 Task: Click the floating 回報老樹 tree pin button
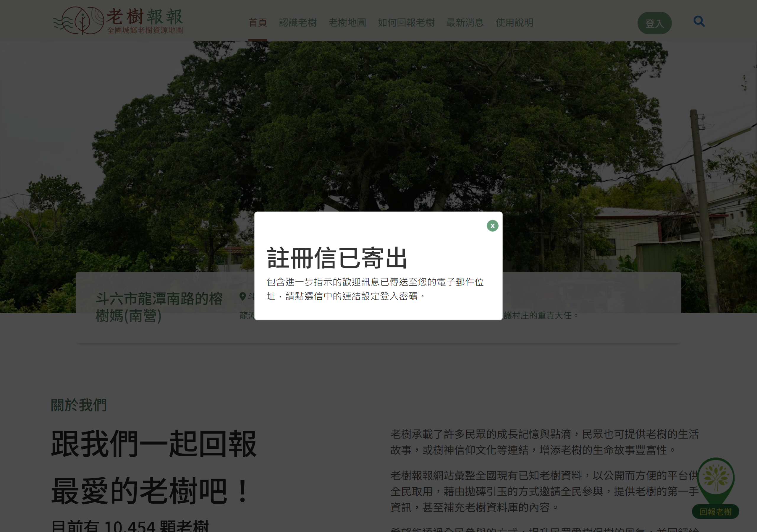(x=716, y=488)
